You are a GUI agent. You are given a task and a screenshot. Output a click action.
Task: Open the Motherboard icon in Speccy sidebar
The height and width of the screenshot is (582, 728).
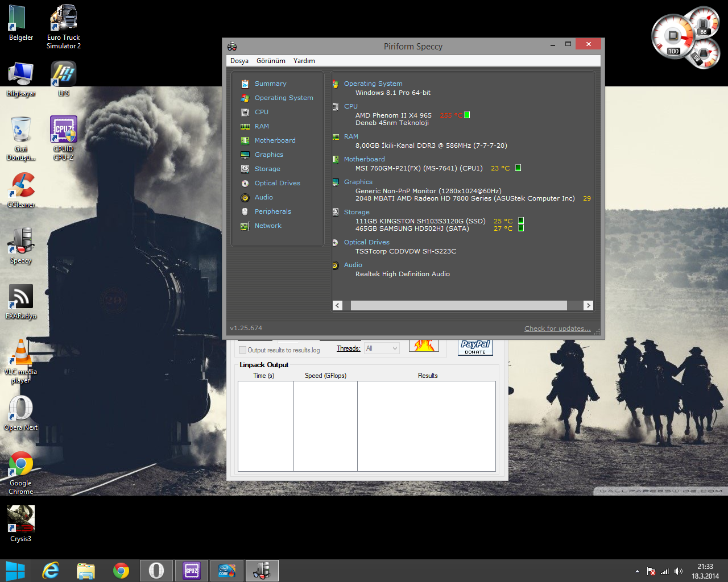[x=245, y=140]
